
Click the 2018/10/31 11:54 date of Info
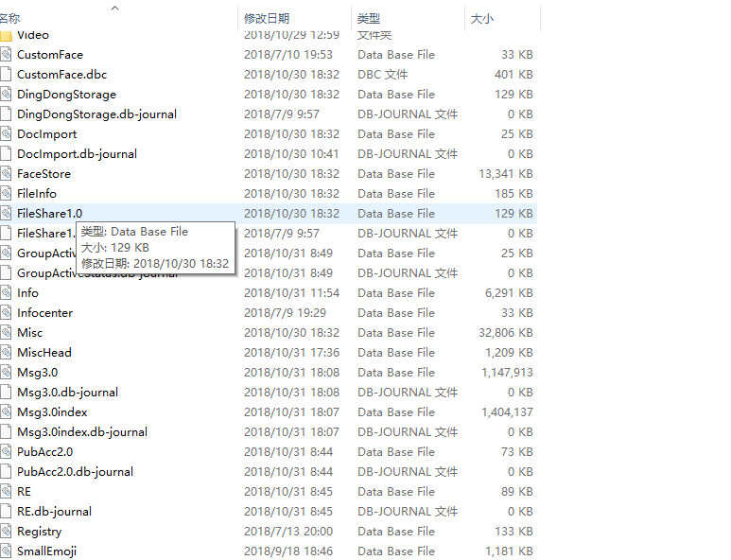pyautogui.click(x=292, y=293)
